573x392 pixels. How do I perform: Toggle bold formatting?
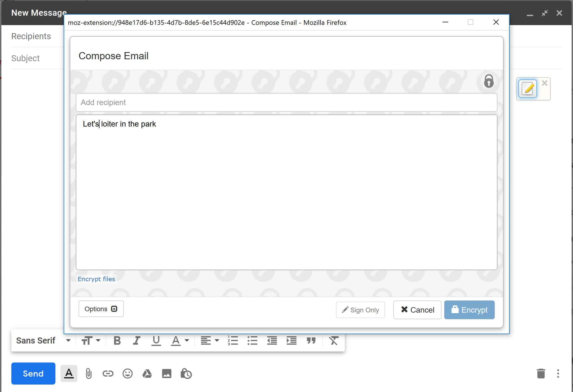pyautogui.click(x=117, y=341)
